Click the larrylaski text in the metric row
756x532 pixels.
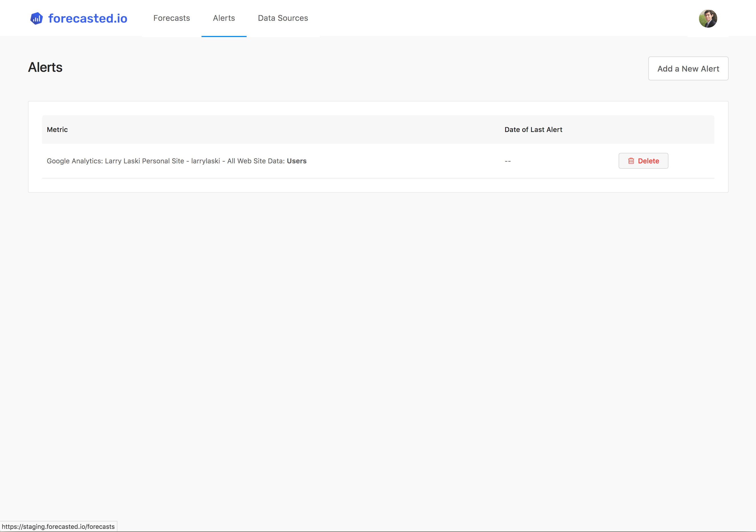click(206, 161)
